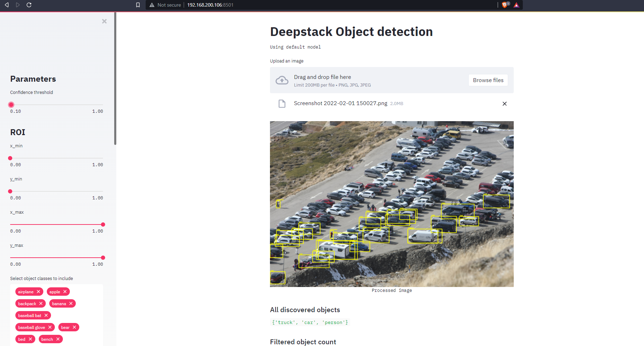Collapse the Parameters sidebar

[104, 21]
